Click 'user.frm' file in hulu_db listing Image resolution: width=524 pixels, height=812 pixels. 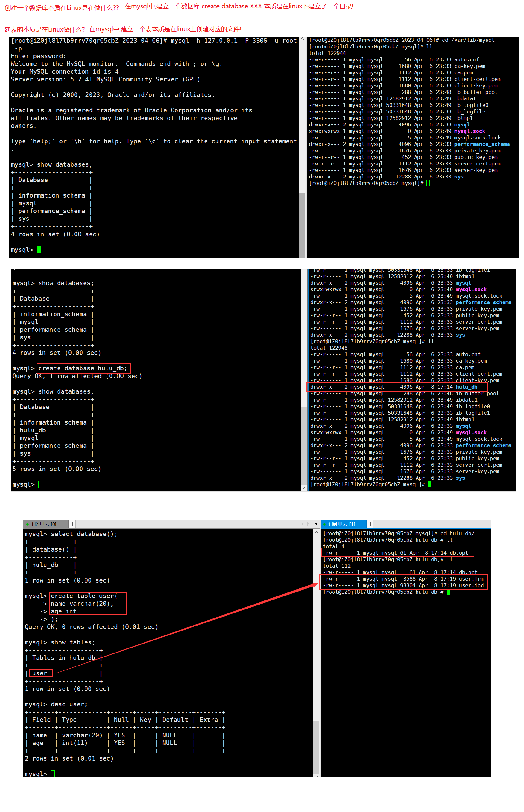471,579
